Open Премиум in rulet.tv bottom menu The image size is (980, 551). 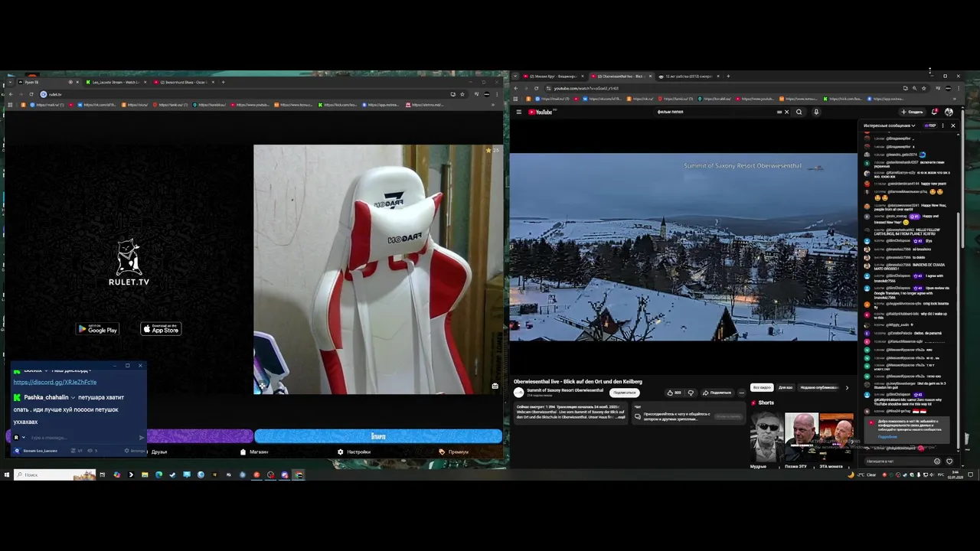pyautogui.click(x=454, y=452)
